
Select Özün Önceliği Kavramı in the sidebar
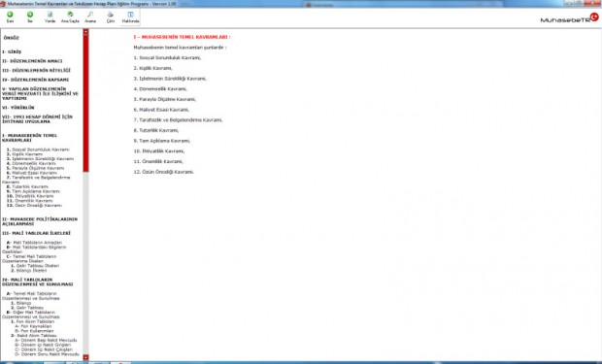34,206
